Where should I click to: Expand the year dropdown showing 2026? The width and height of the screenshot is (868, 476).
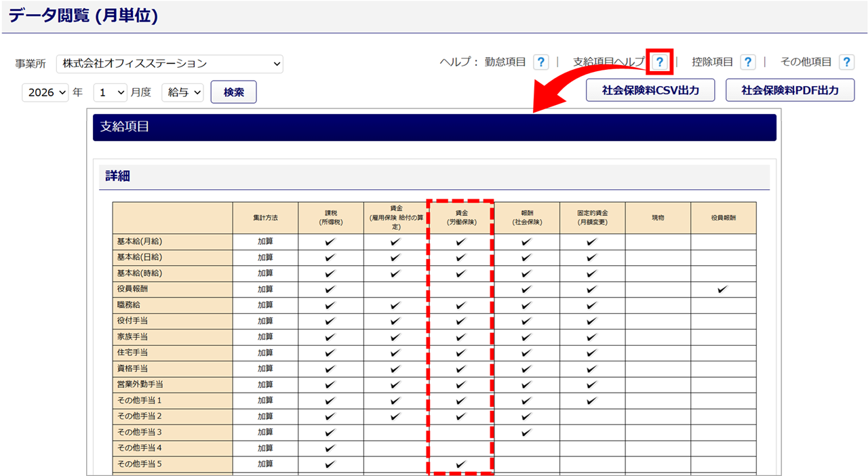tap(45, 92)
